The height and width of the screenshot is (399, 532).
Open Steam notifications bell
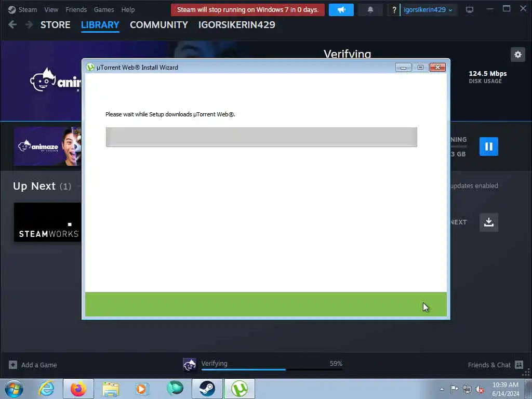click(370, 10)
